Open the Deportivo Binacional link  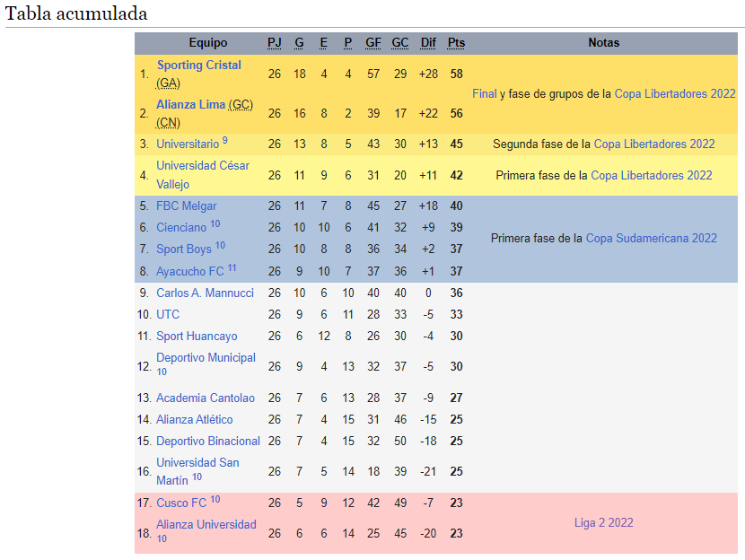208,442
